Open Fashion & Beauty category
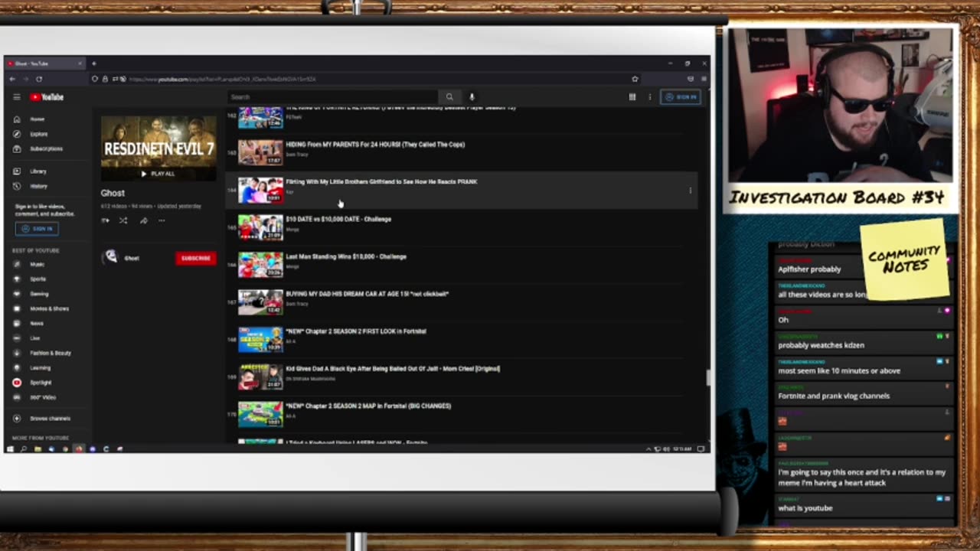Image resolution: width=980 pixels, height=551 pixels. 51,353
